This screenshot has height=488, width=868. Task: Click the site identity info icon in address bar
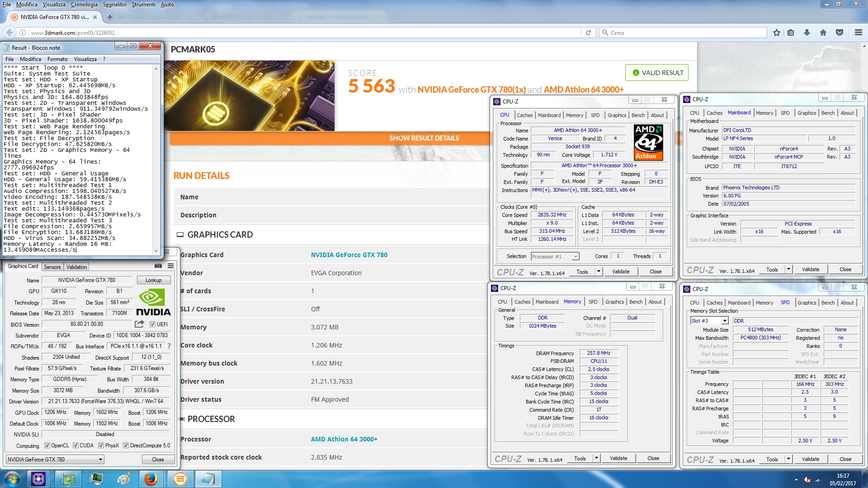tap(22, 33)
